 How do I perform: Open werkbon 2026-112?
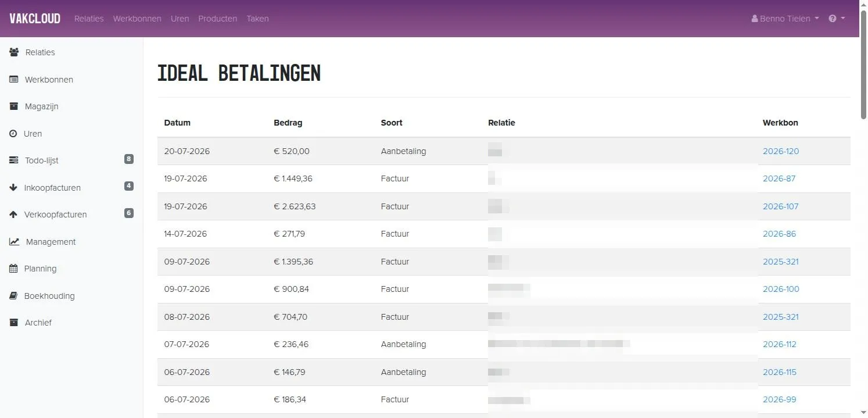point(780,344)
